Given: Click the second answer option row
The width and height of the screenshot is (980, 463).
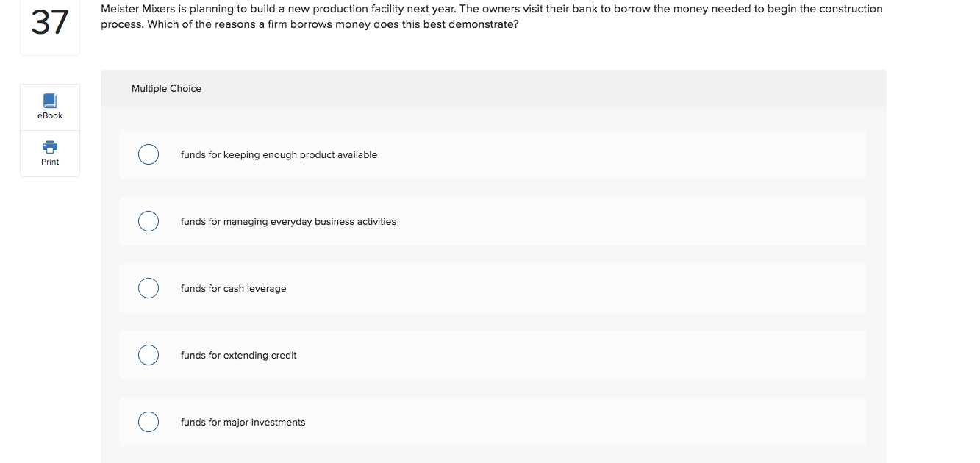Looking at the screenshot, I should click(x=493, y=221).
